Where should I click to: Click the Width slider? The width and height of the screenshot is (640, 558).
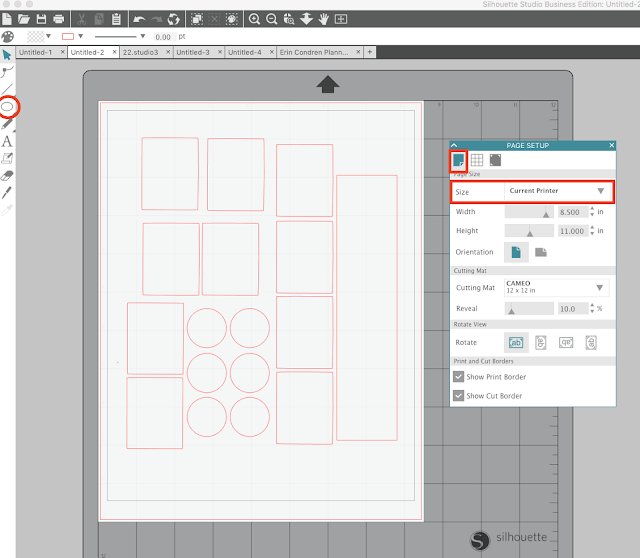(x=529, y=212)
